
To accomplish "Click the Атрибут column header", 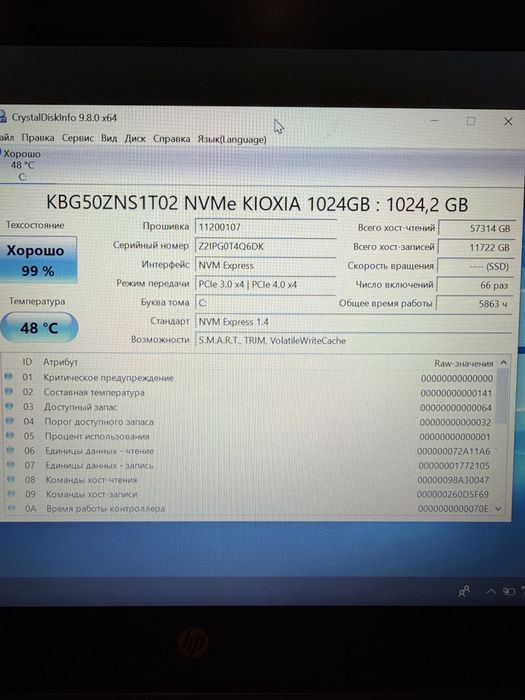I will tap(60, 362).
